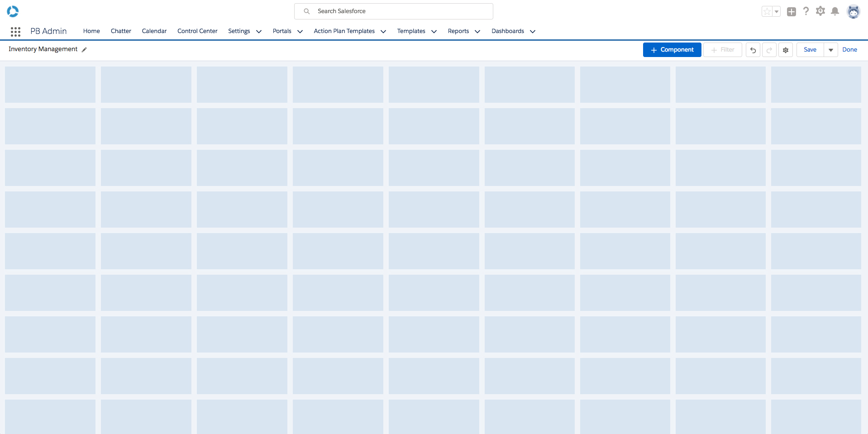This screenshot has width=868, height=434.
Task: Open dashboard properties gear icon
Action: tap(786, 50)
